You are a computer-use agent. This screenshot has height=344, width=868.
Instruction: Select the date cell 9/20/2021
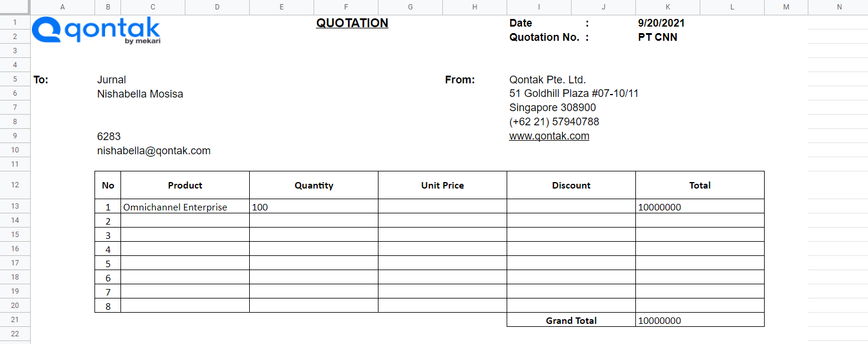tap(661, 23)
